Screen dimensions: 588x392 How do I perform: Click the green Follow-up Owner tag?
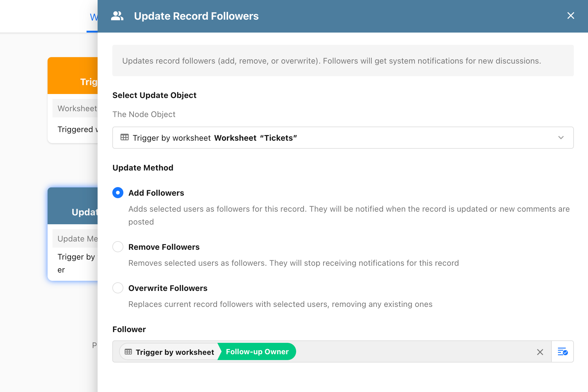point(257,352)
